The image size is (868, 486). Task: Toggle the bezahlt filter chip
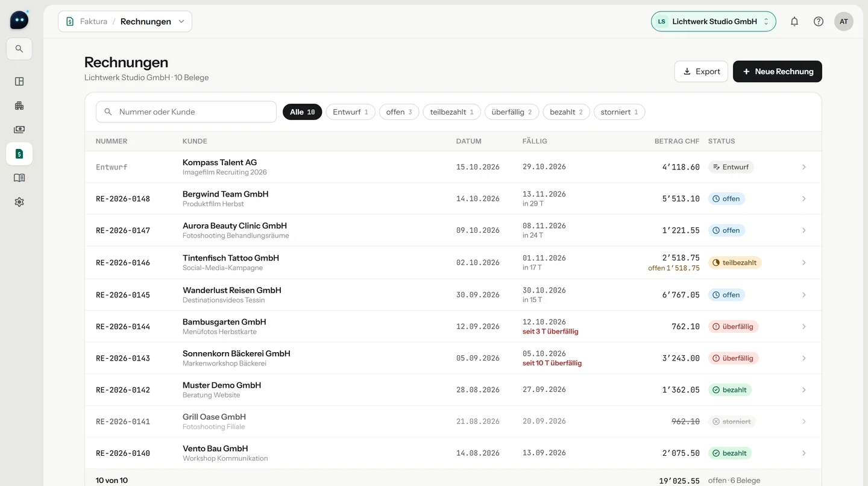[x=566, y=112]
